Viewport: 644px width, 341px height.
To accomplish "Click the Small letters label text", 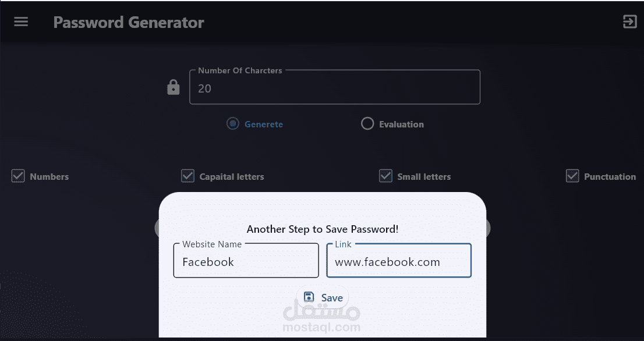I will pos(424,177).
